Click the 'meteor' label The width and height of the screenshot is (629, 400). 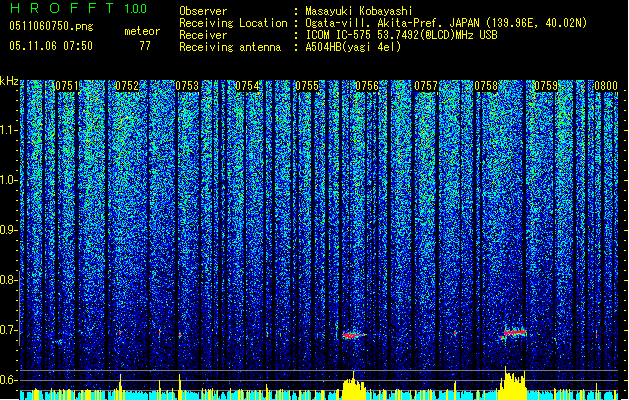click(x=142, y=31)
